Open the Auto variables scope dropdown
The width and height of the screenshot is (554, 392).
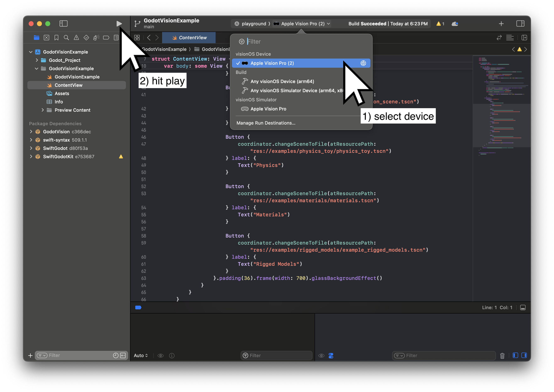click(x=141, y=355)
